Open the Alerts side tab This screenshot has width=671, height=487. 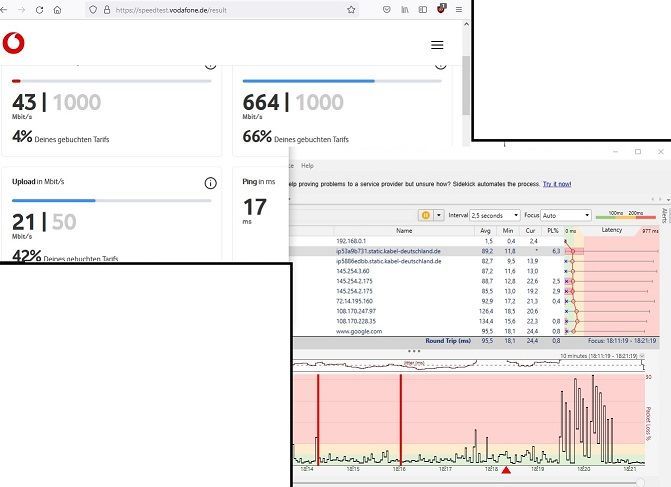tap(665, 215)
